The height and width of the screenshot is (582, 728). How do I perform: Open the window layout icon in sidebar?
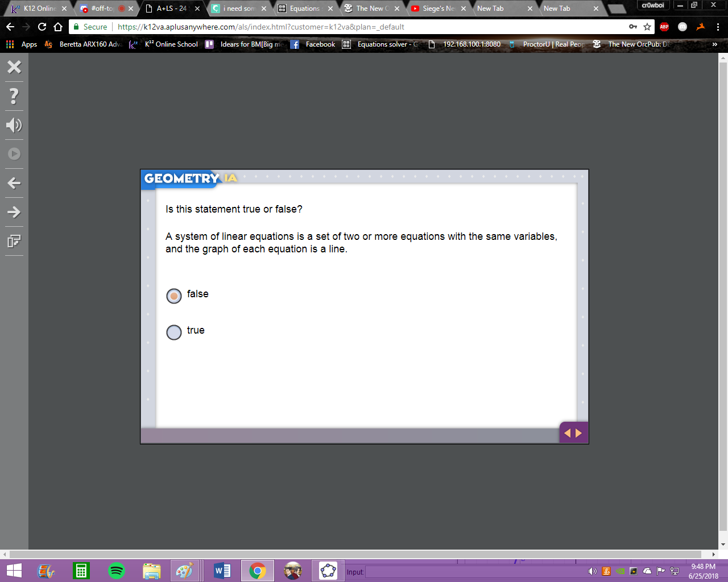coord(14,241)
